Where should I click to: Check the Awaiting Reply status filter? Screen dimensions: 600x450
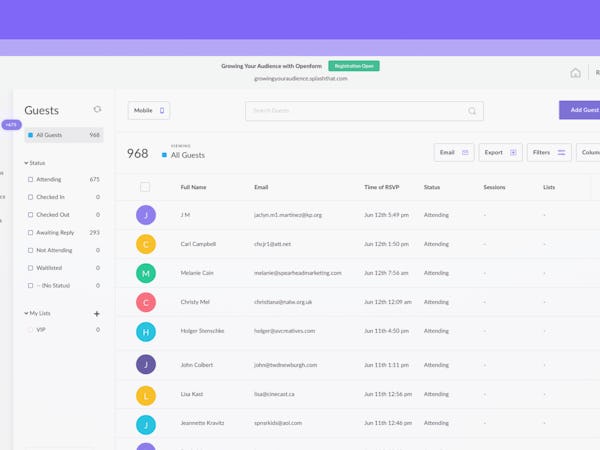(x=30, y=233)
